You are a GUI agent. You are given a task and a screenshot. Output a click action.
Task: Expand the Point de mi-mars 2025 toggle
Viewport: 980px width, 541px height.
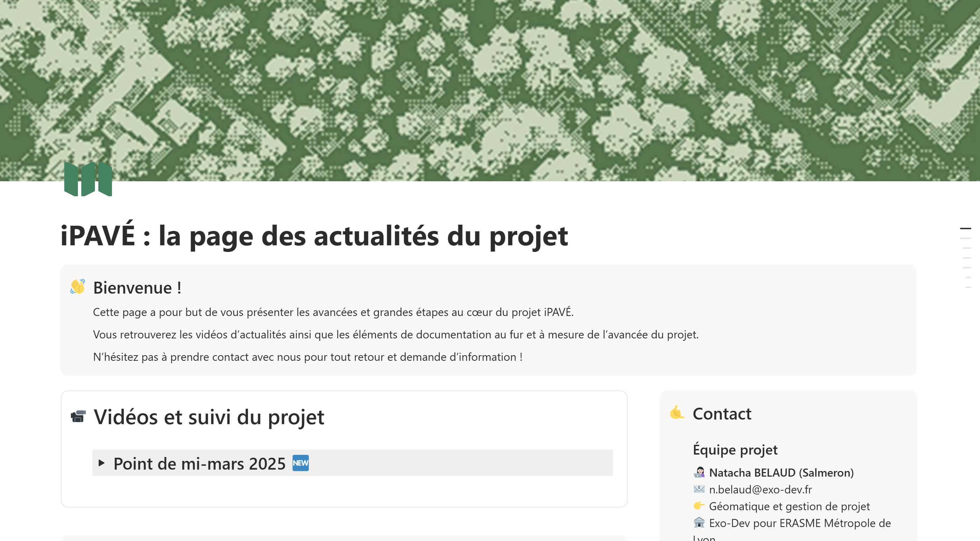coord(102,464)
